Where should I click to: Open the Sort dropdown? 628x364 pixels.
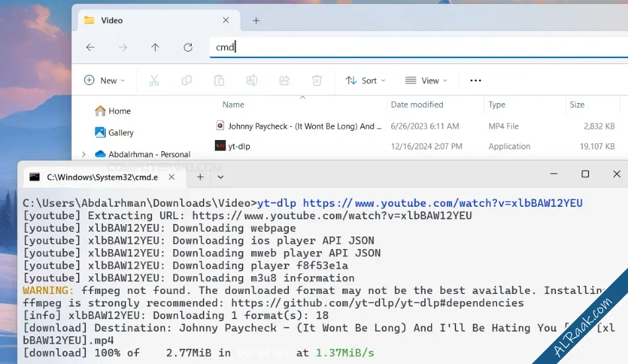tap(366, 81)
